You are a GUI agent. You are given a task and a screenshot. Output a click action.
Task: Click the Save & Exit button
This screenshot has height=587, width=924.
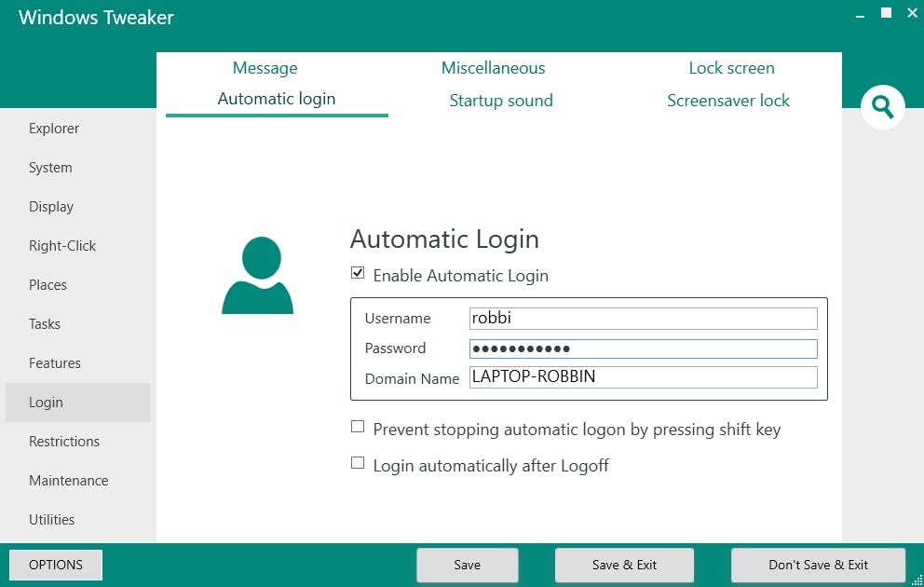(x=624, y=565)
